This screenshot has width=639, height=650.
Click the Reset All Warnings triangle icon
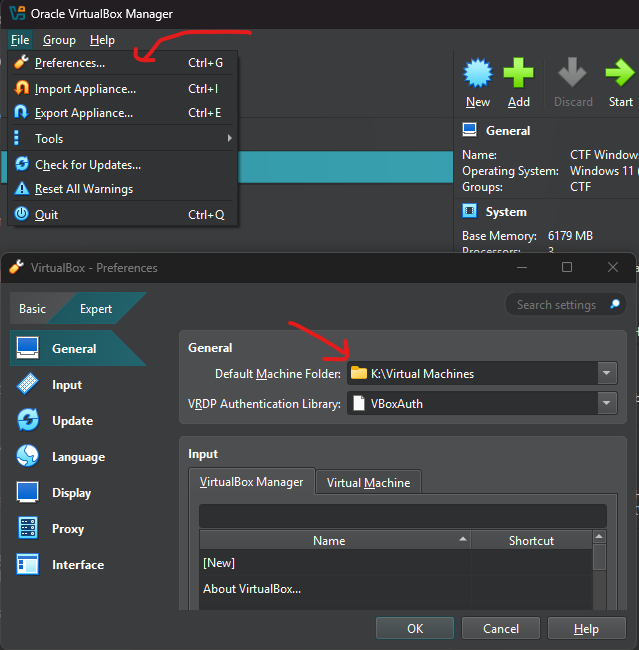pos(22,188)
